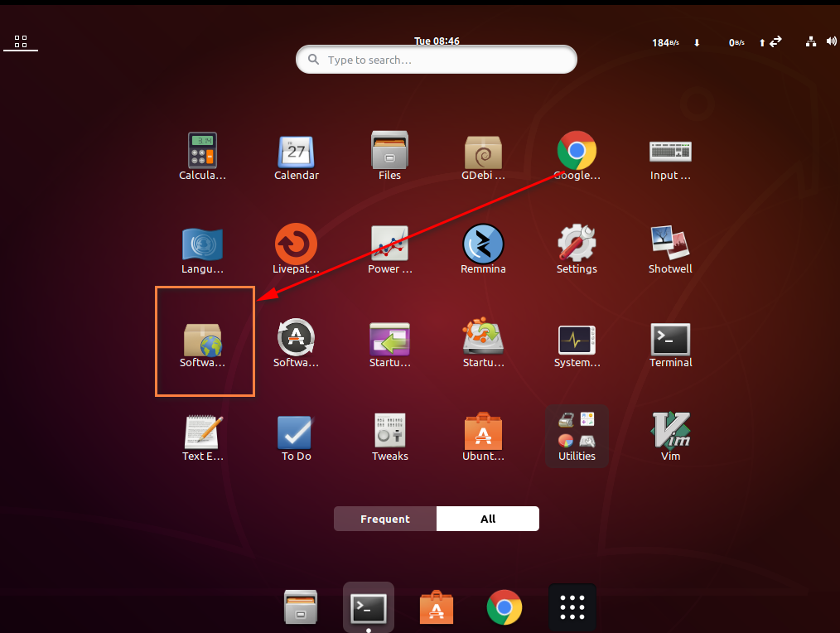Launch the Shotwell photo manager
Viewport: 840px width, 633px height.
[x=670, y=249]
